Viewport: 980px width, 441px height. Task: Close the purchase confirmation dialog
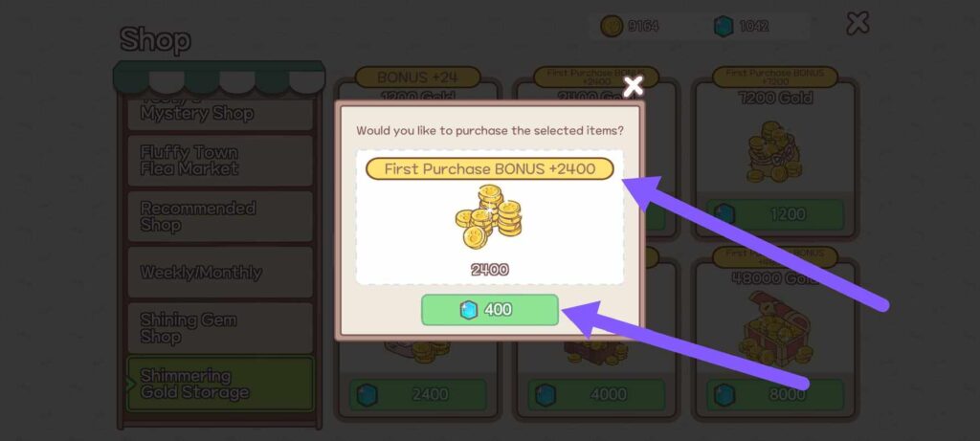(x=634, y=87)
